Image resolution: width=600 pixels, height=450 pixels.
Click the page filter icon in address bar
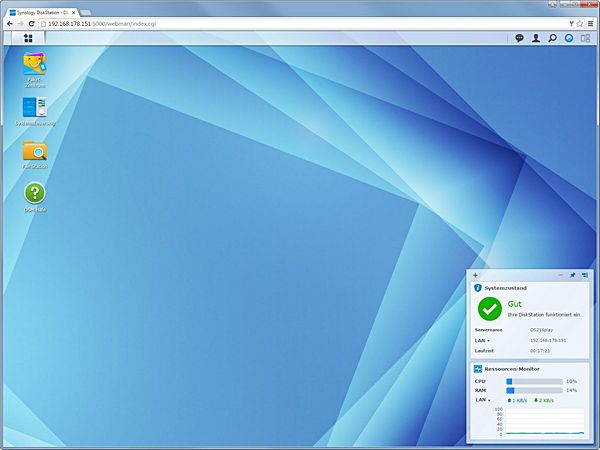pyautogui.click(x=571, y=24)
